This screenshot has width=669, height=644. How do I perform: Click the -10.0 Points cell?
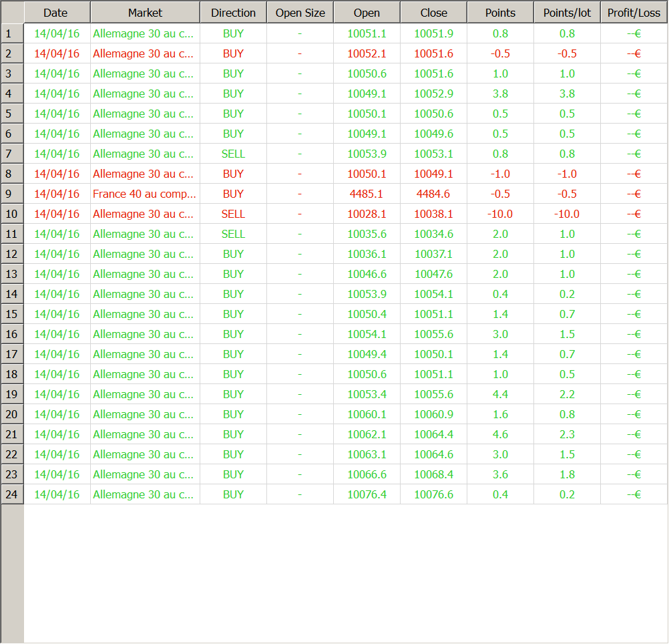500,214
